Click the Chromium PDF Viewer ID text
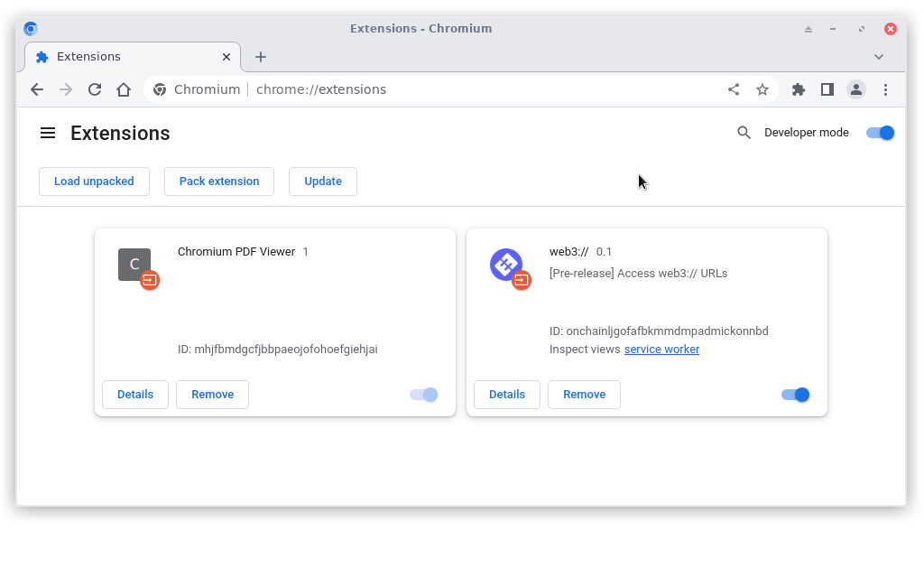 pyautogui.click(x=278, y=350)
